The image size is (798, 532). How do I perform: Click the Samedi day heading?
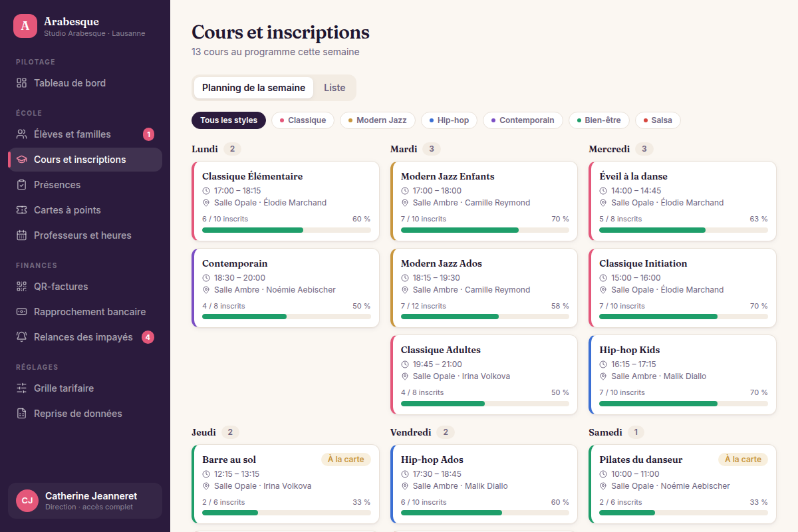[605, 432]
